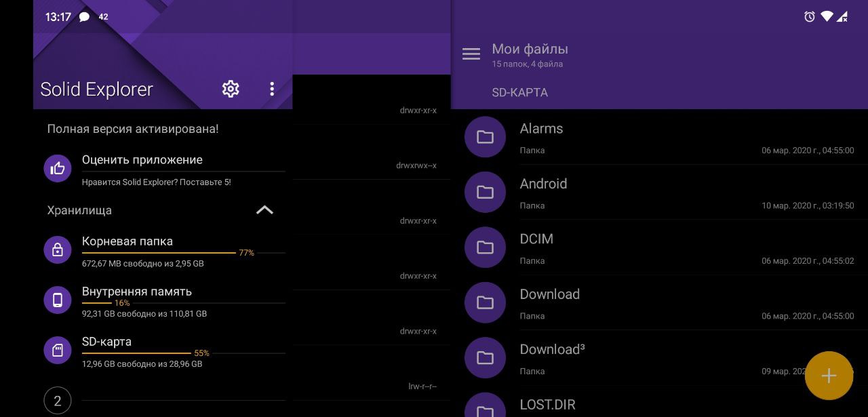This screenshot has width=868, height=417.
Task: Tap the circled number 2 icon
Action: [x=58, y=401]
